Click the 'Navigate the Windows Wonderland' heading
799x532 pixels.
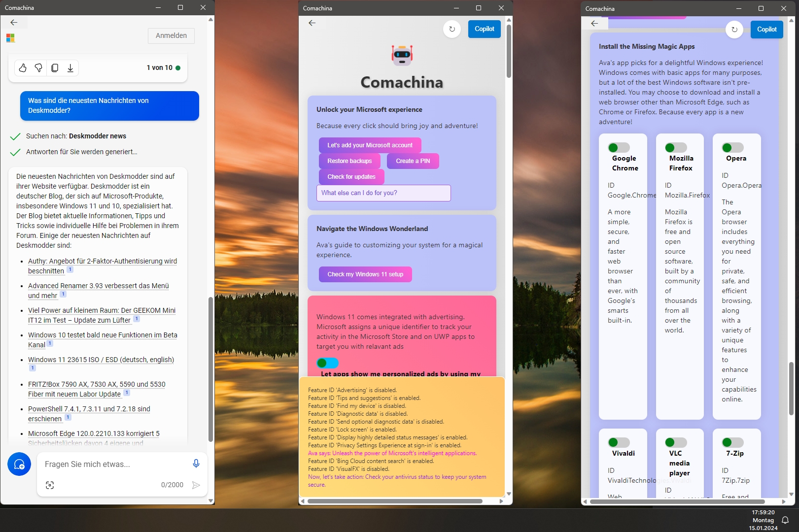(372, 229)
